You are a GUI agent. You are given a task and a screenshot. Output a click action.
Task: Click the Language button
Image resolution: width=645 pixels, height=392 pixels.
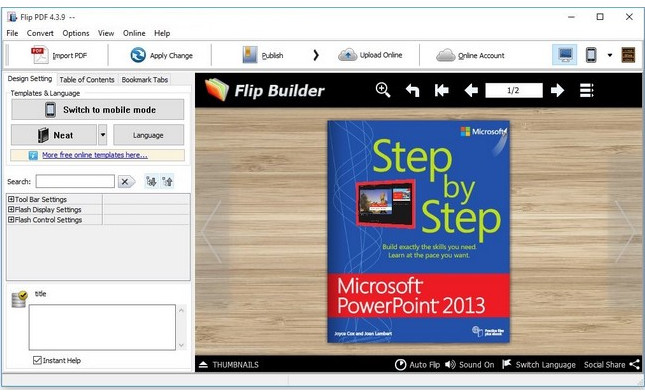tap(148, 135)
